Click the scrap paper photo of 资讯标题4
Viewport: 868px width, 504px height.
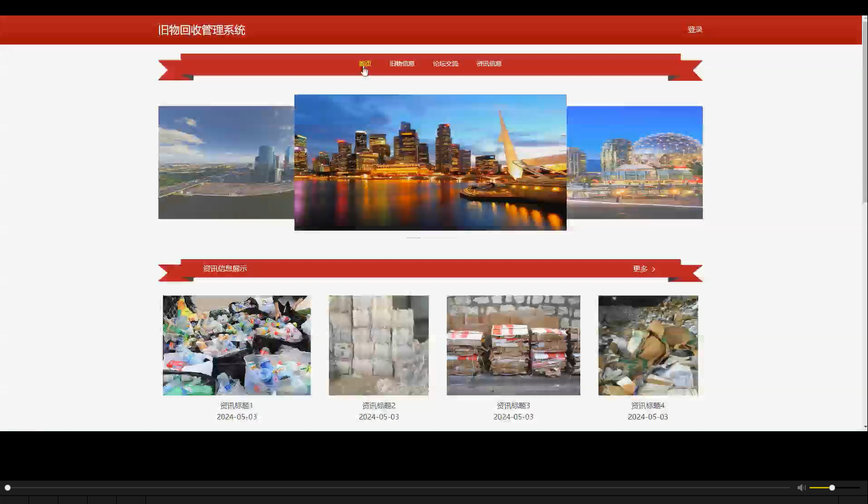[x=648, y=345]
